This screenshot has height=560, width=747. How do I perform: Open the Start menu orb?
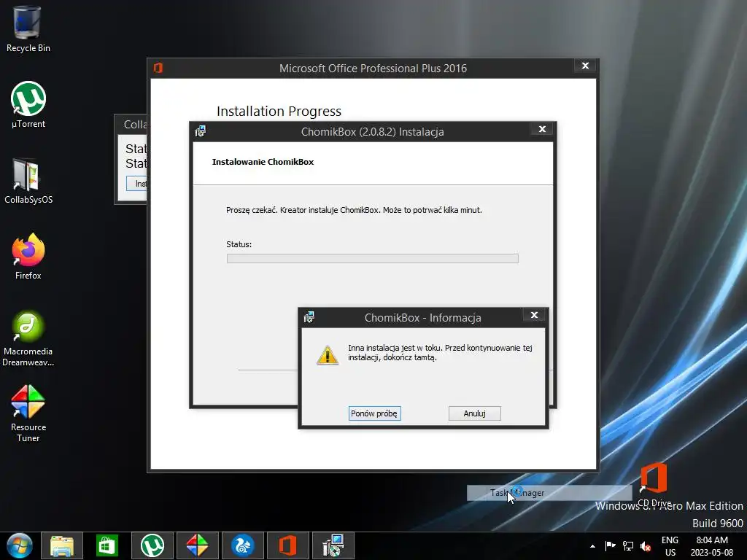tap(20, 545)
